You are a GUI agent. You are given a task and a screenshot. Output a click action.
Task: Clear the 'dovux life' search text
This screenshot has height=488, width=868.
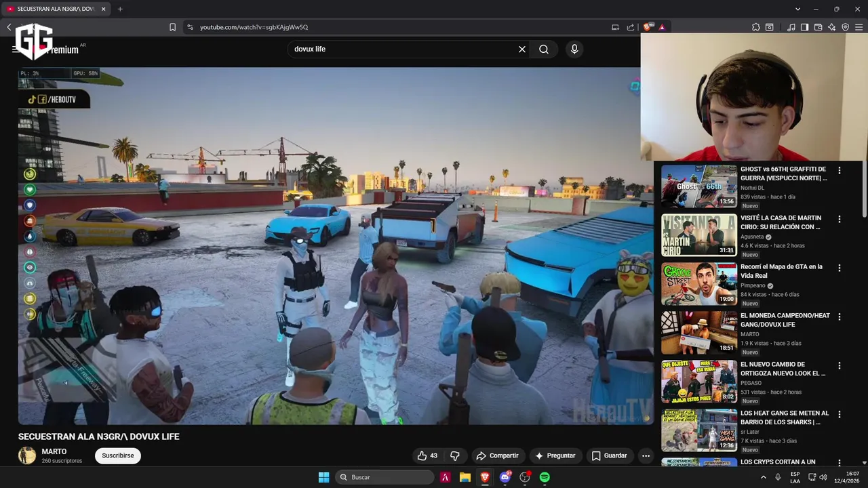tap(522, 49)
